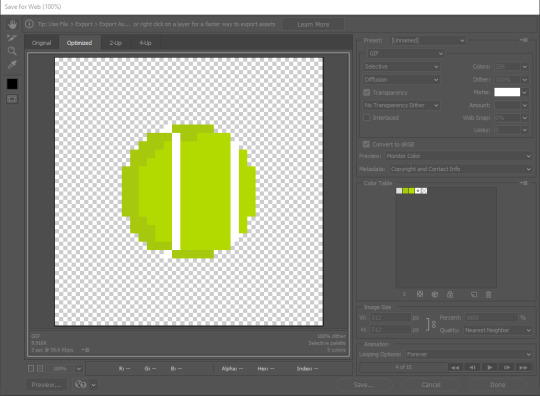Click the zoom in plus icon
This screenshot has height=396, width=540.
(40, 368)
